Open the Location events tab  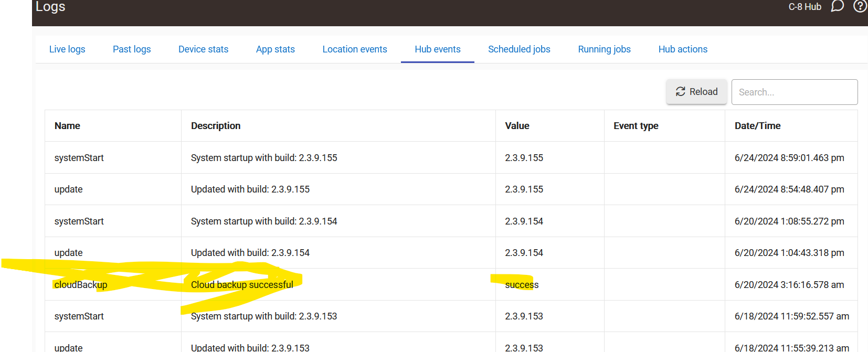point(355,49)
